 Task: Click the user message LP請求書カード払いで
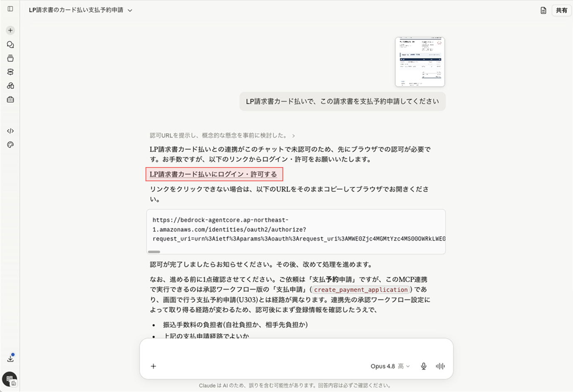point(343,101)
